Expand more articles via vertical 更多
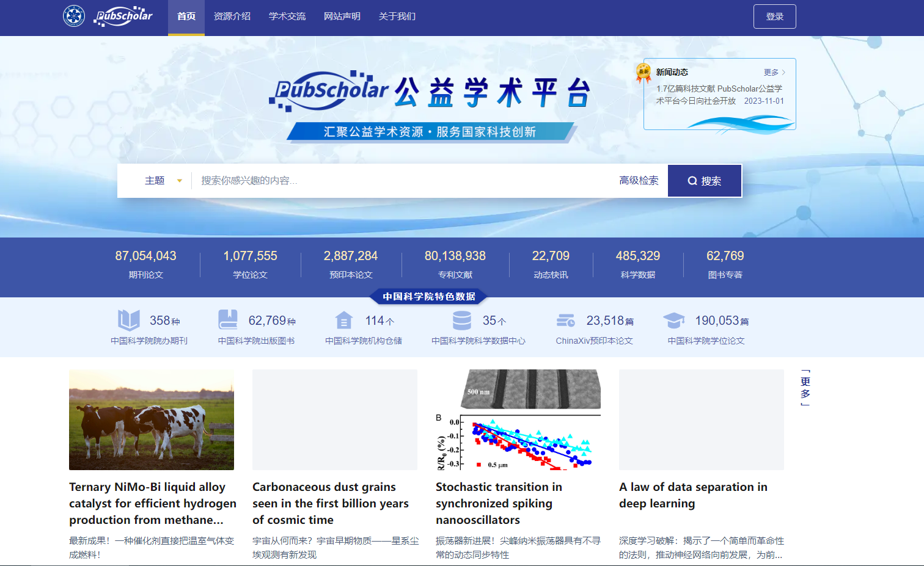Image resolution: width=924 pixels, height=566 pixels. pyautogui.click(x=805, y=388)
